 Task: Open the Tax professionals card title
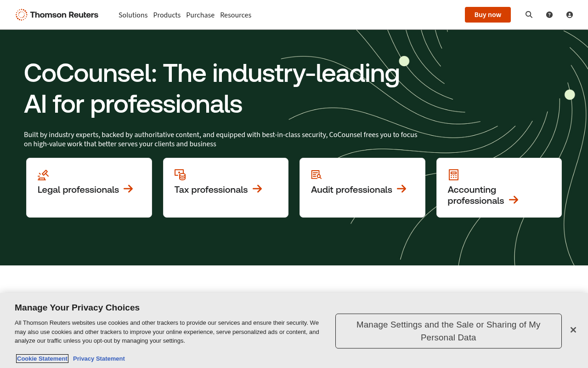[211, 190]
